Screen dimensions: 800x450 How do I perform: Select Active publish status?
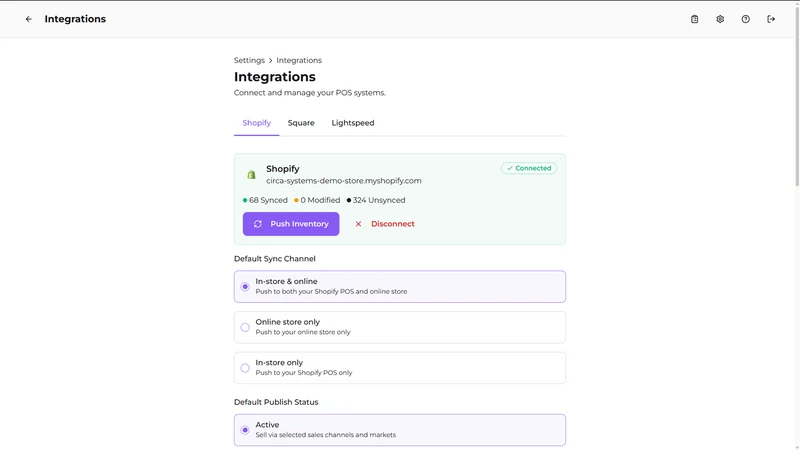point(399,430)
